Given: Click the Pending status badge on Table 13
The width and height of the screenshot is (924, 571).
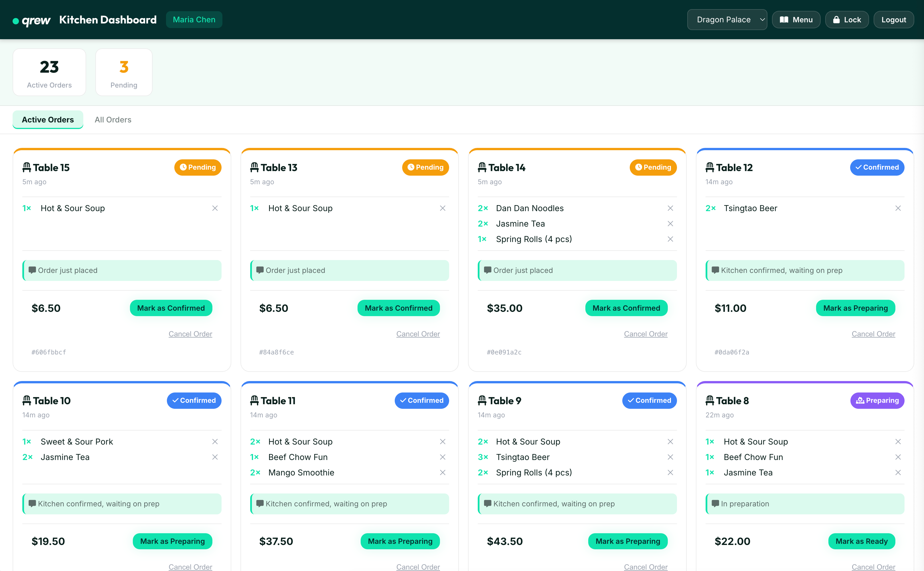Looking at the screenshot, I should 425,167.
